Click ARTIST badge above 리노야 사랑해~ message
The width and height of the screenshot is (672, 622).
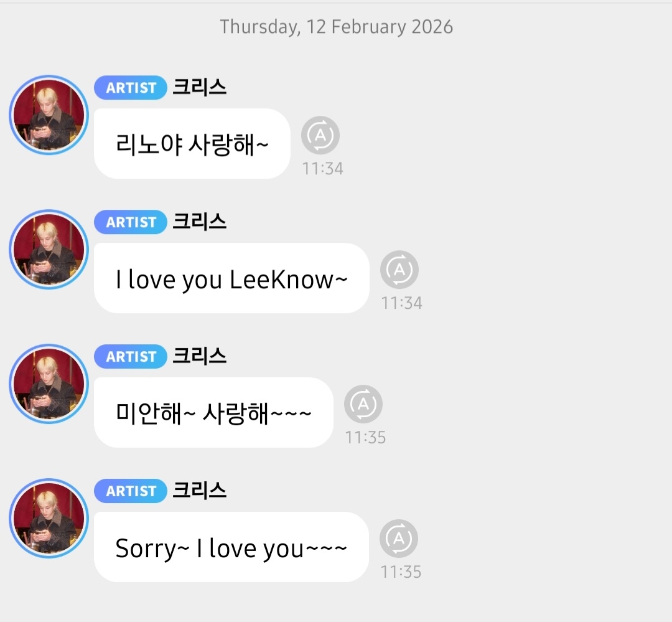pos(130,88)
